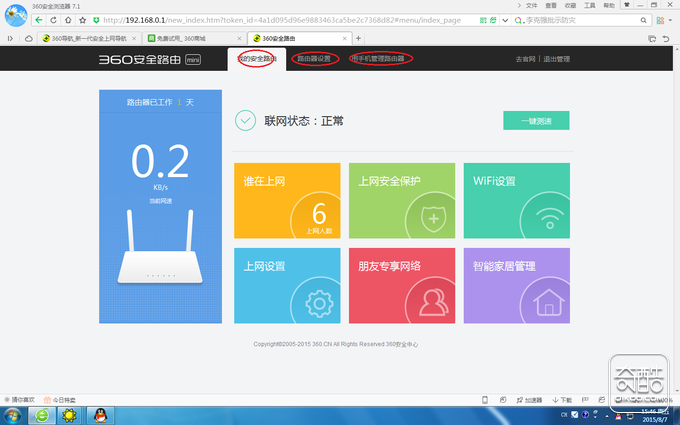
Task: Click the phone icon in status bar
Action: tap(485, 400)
